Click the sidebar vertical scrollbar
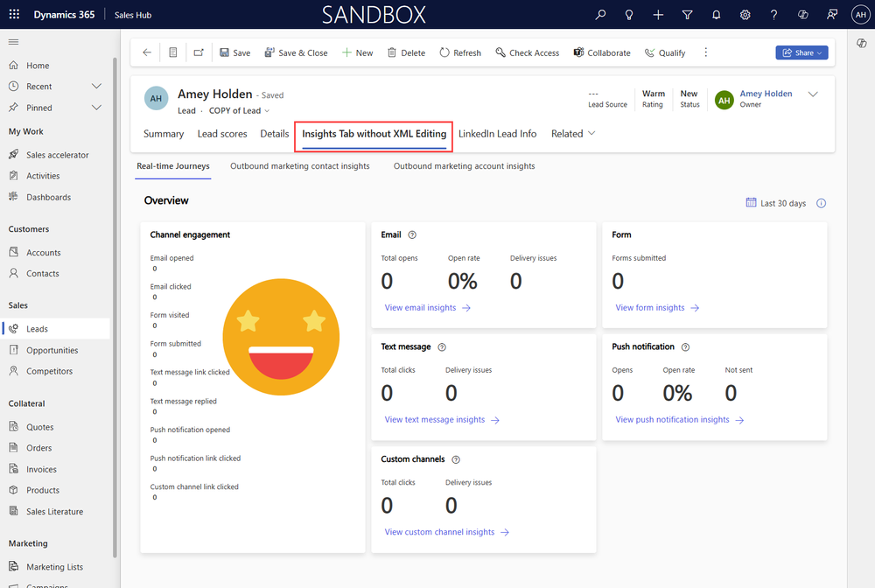This screenshot has width=875, height=588. [115, 307]
